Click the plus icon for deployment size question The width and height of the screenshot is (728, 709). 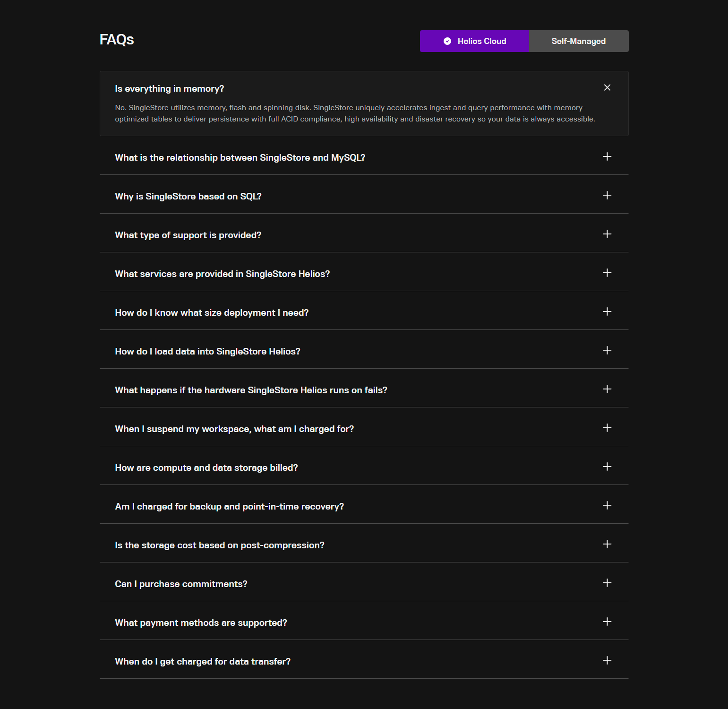608,312
